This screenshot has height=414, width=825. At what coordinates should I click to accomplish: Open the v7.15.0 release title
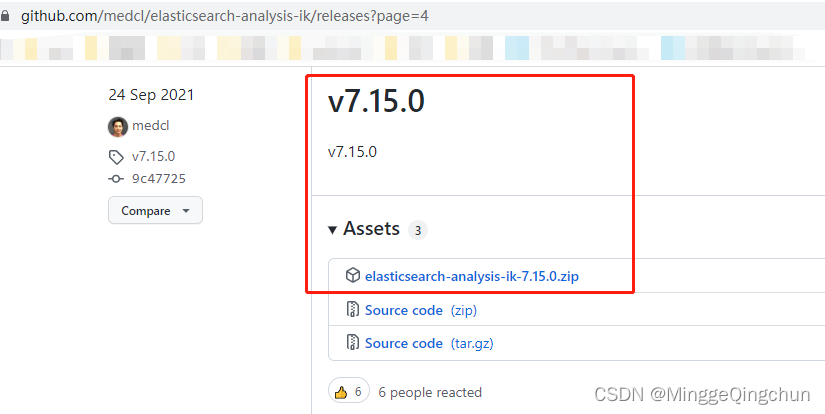click(376, 102)
